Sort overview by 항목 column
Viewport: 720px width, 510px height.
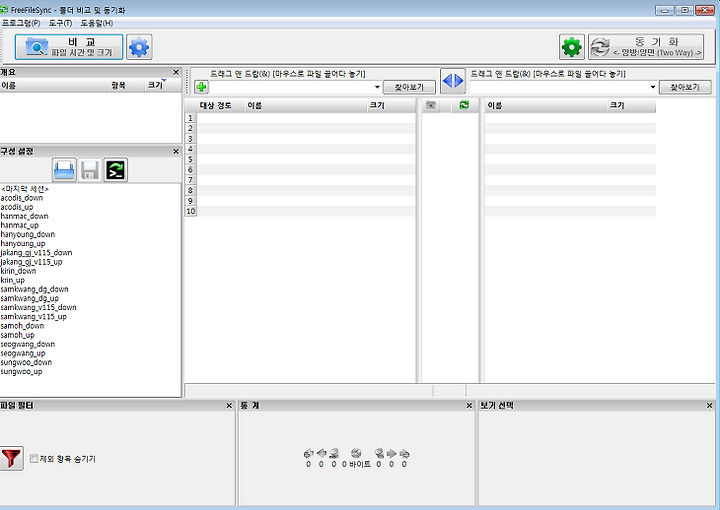pyautogui.click(x=126, y=85)
